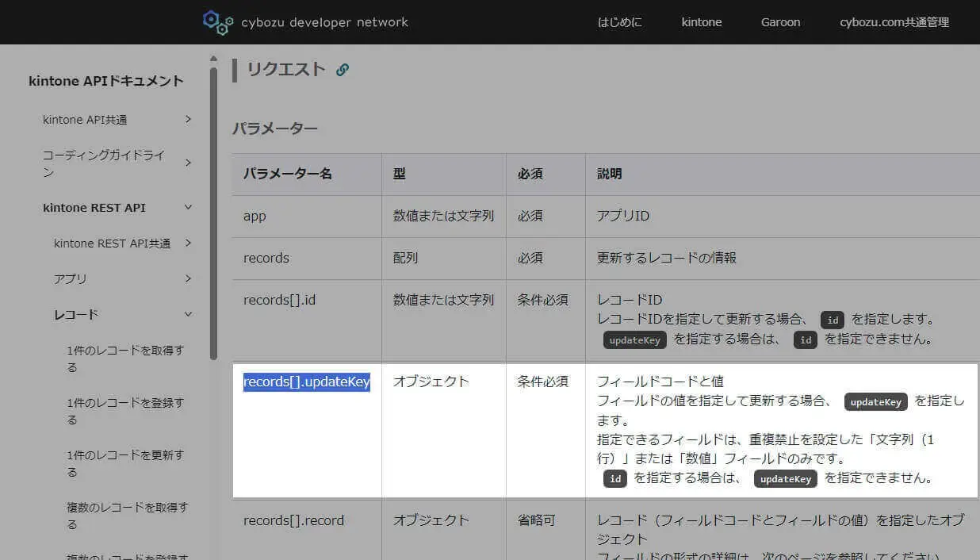This screenshot has height=560, width=980.
Task: Click フィールドコードと値 description text
Action: [x=660, y=382]
